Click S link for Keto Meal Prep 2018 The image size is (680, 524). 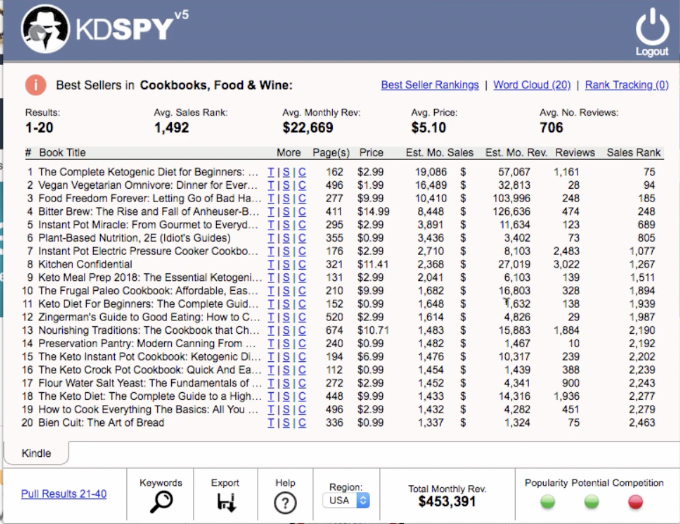pyautogui.click(x=286, y=278)
